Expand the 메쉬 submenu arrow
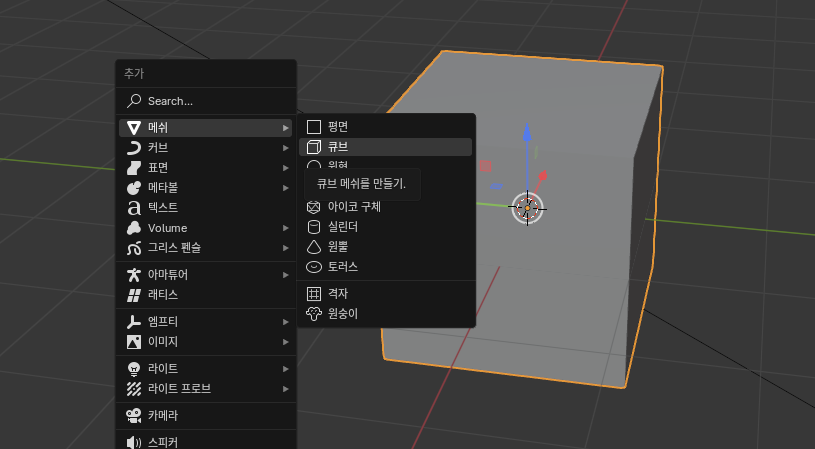Screen dimensions: 815x449 pyautogui.click(x=285, y=128)
